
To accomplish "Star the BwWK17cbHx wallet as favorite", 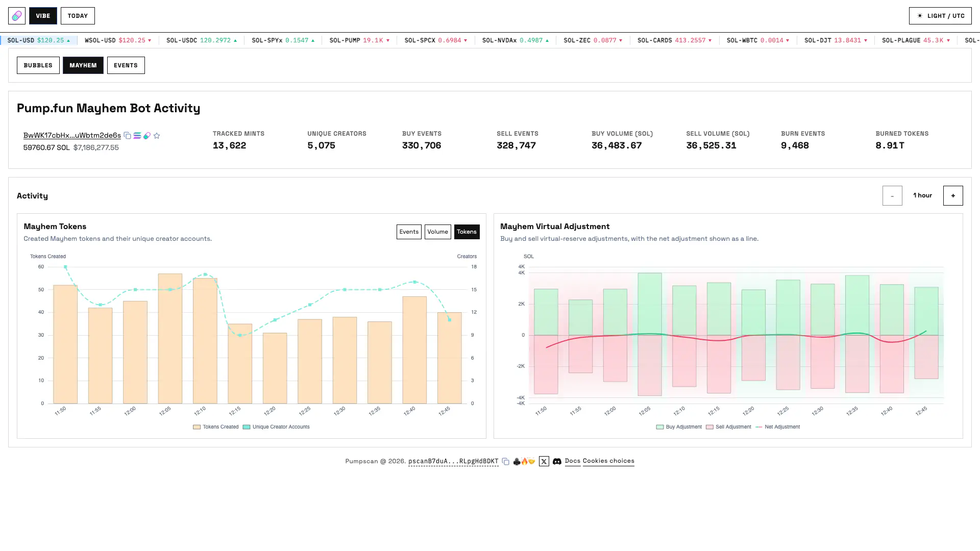I will click(157, 136).
